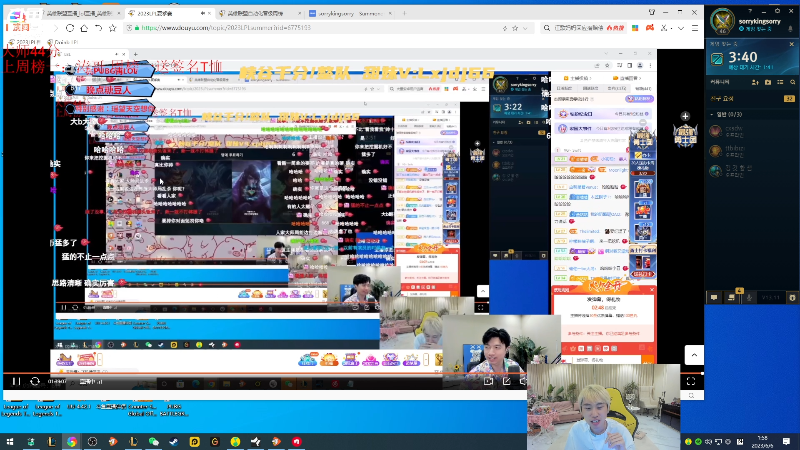This screenshot has width=800, height=450.
Task: Open missions icon at League client bottom
Action: 732,297
